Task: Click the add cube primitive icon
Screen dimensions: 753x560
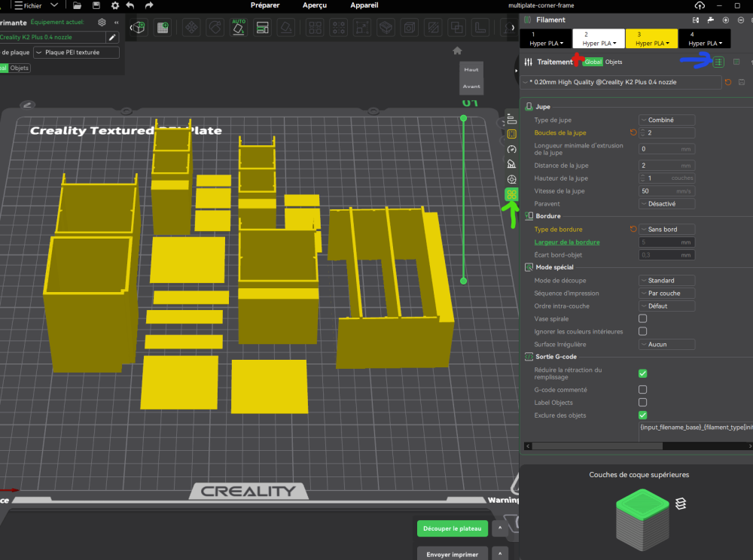Action: [139, 28]
